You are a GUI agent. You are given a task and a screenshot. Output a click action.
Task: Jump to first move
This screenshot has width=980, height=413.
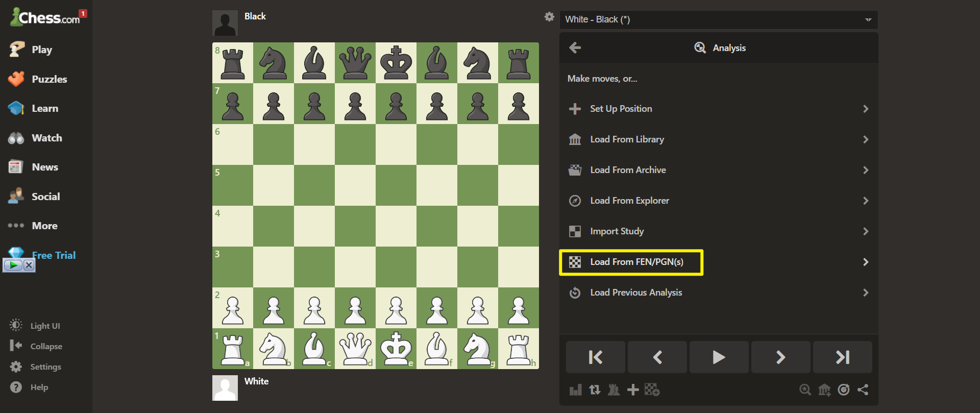596,357
